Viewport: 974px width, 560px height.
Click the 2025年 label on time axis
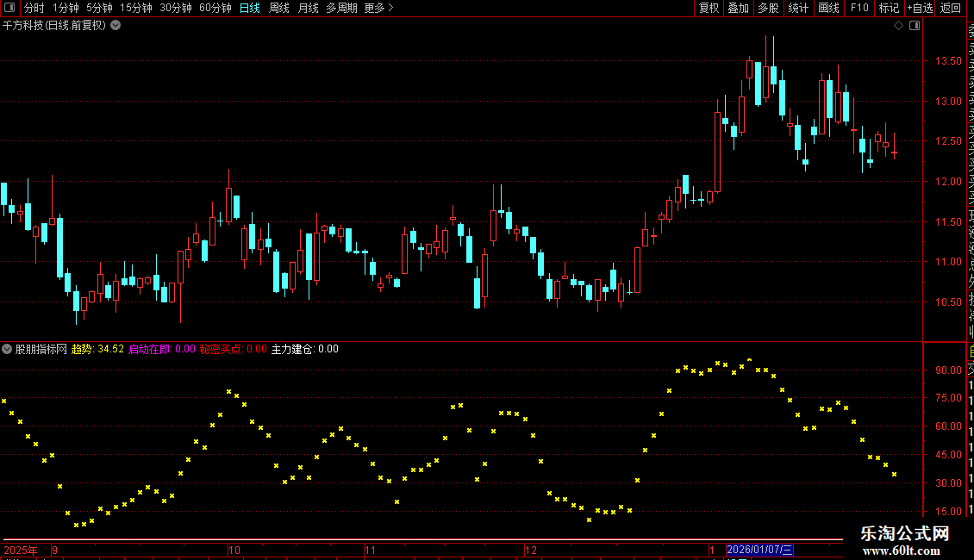click(21, 550)
